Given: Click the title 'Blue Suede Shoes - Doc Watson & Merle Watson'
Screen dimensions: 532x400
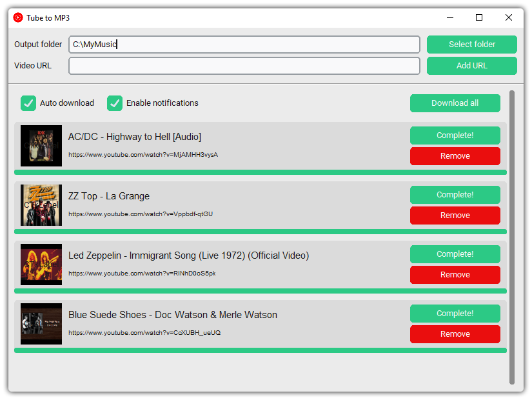Looking at the screenshot, I should (173, 315).
